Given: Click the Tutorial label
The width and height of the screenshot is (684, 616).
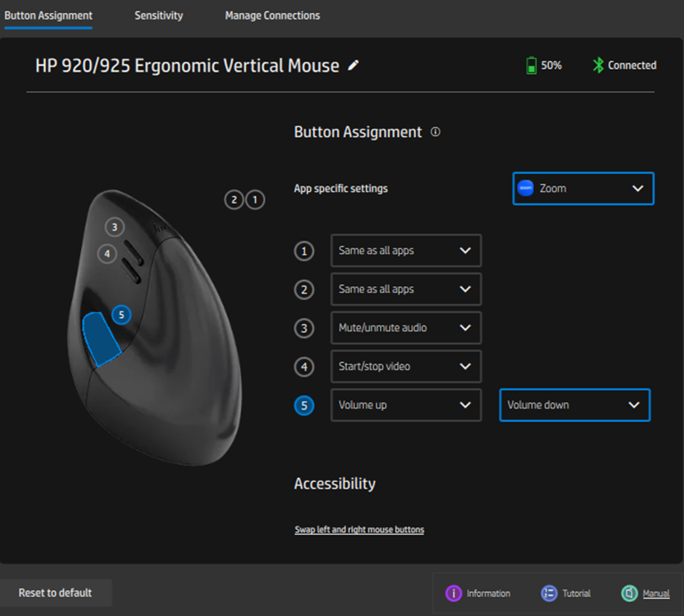Looking at the screenshot, I should coord(576,593).
